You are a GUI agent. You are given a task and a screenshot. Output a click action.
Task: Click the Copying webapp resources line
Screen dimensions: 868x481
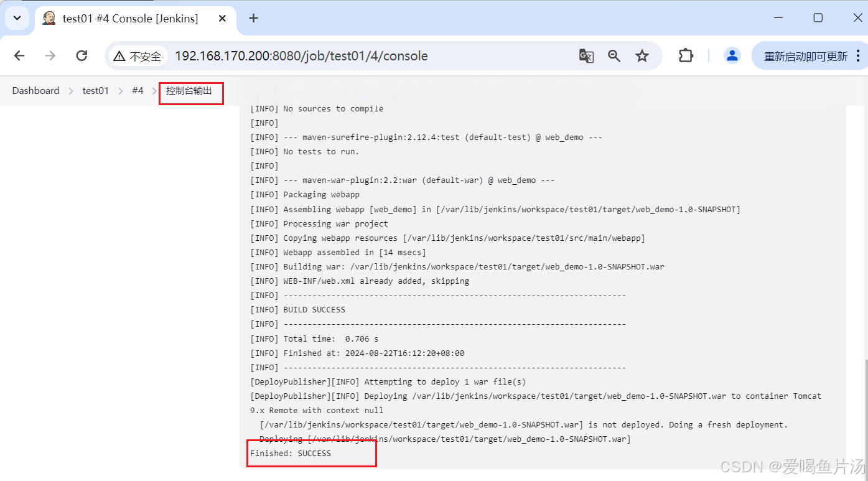point(447,238)
